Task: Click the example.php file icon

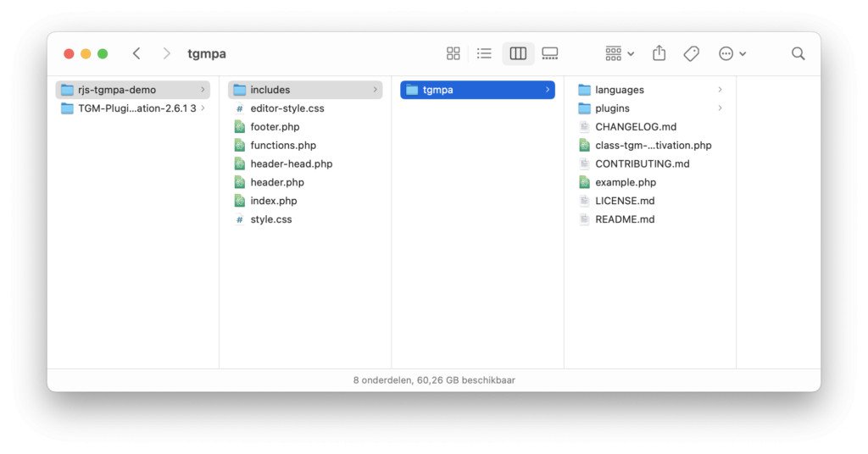Action: pos(584,182)
